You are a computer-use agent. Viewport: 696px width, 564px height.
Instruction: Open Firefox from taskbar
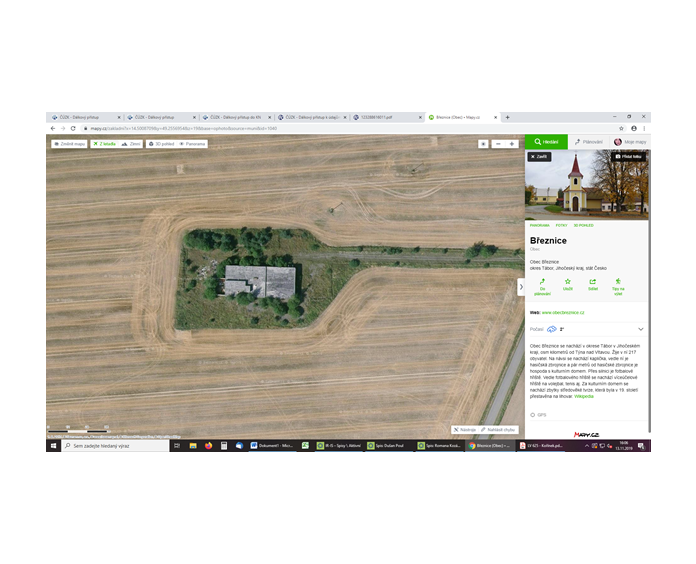pos(208,446)
